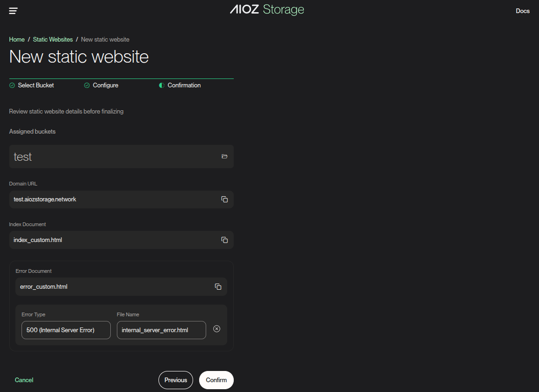Click the internal_server_error.html File Name field
The image size is (539, 392).
pos(161,330)
